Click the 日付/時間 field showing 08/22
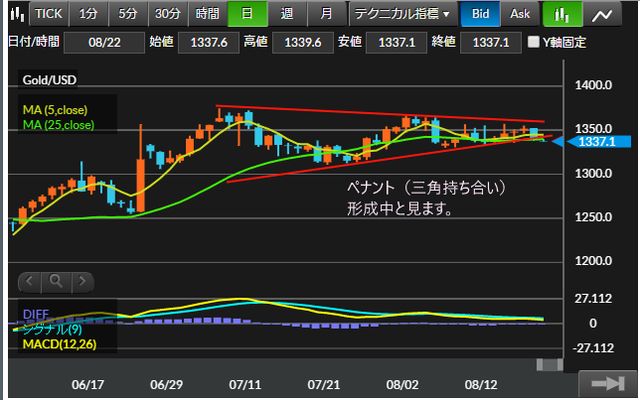The width and height of the screenshot is (640, 400). (104, 42)
